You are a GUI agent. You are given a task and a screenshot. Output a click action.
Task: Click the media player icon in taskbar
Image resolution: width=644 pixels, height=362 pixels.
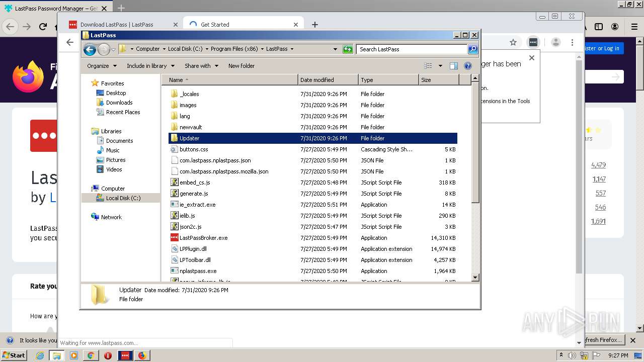tap(74, 355)
